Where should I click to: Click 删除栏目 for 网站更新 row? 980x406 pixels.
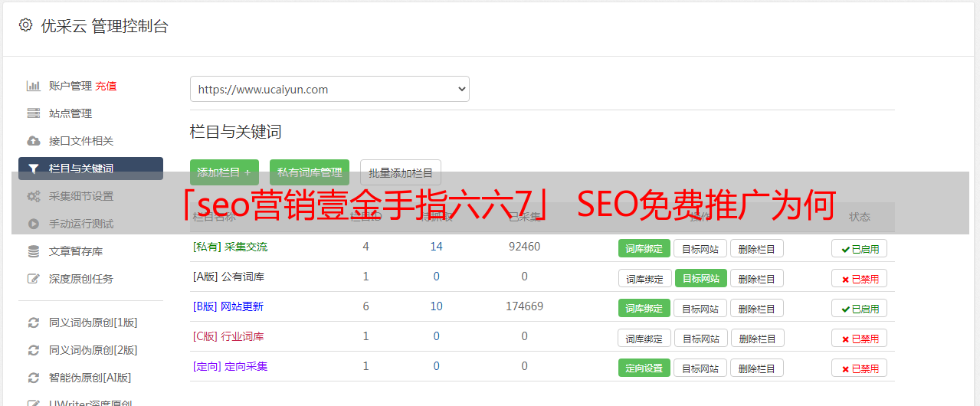pos(756,308)
